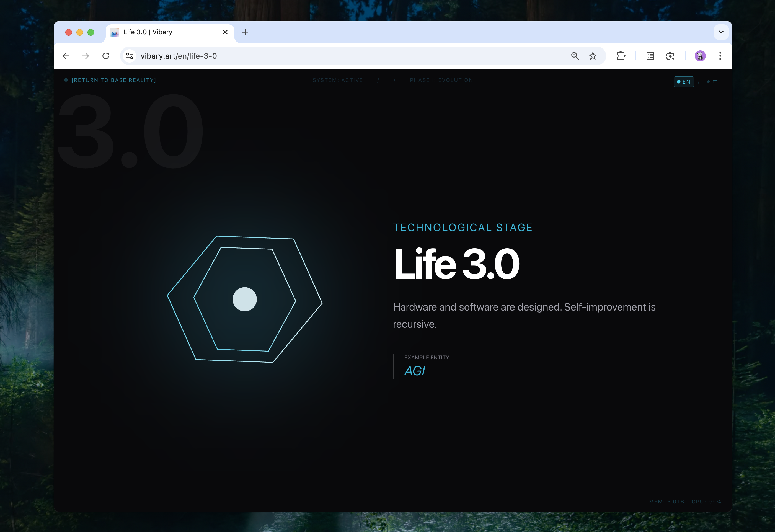This screenshot has width=775, height=532.
Task: Click the hexagon graphic's center dot
Action: tap(244, 299)
